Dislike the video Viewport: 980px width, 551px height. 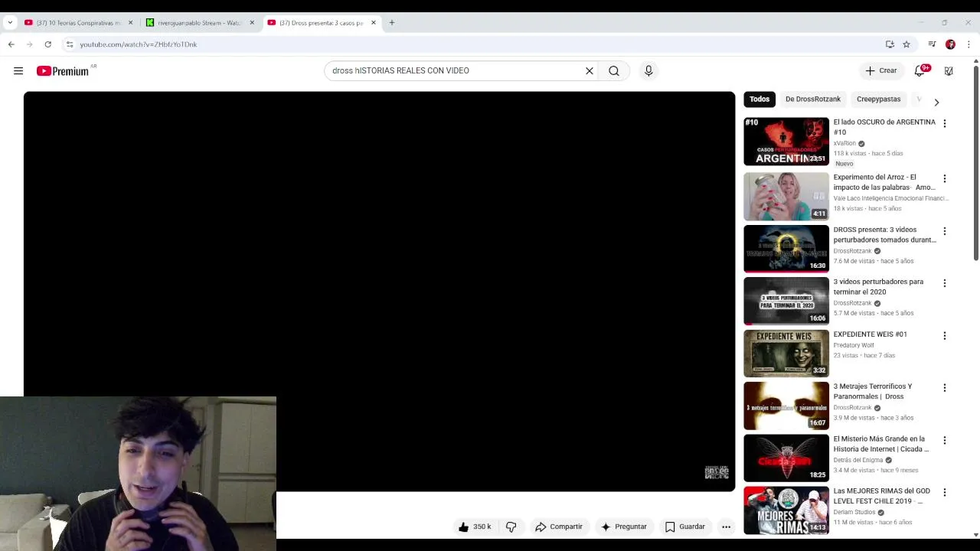pos(511,527)
